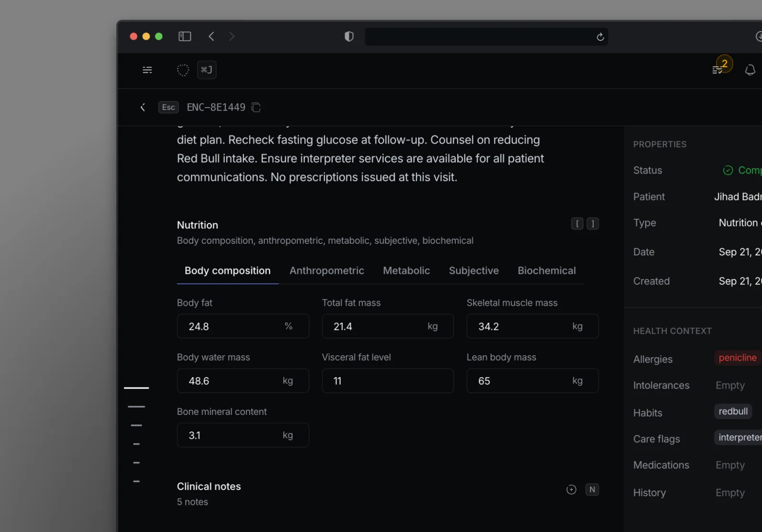Image resolution: width=762 pixels, height=532 pixels.
Task: Click the left bracket shortcut in Nutrition
Action: click(x=577, y=223)
